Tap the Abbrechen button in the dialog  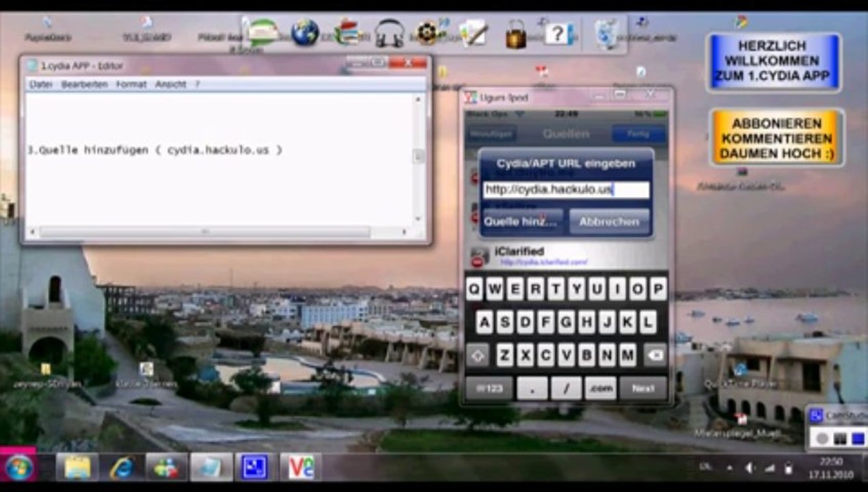pyautogui.click(x=609, y=221)
